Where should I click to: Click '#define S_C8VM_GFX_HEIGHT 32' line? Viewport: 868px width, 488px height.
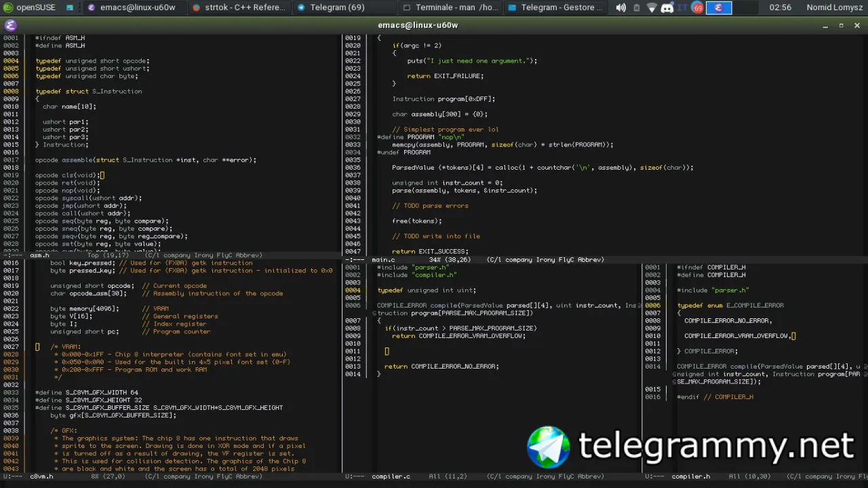click(x=88, y=400)
